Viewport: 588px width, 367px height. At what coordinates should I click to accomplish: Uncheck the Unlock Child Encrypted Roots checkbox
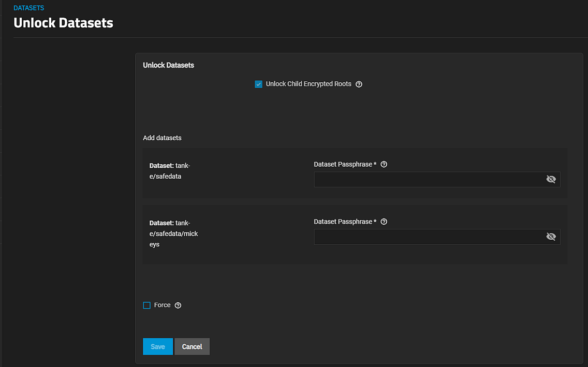point(259,84)
